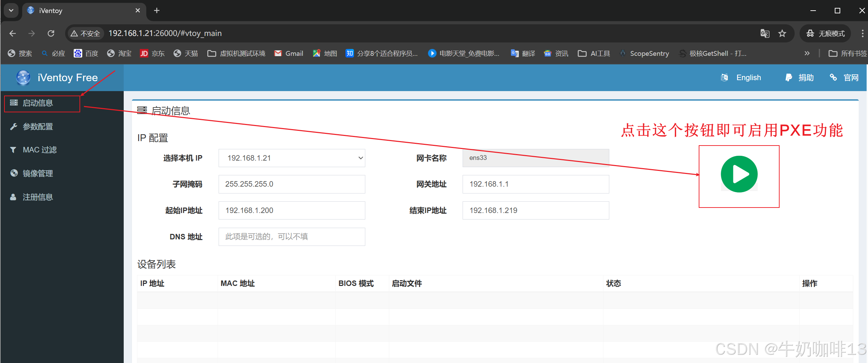Image resolution: width=868 pixels, height=363 pixels.
Task: Click the browser forward arrow
Action: coord(32,33)
